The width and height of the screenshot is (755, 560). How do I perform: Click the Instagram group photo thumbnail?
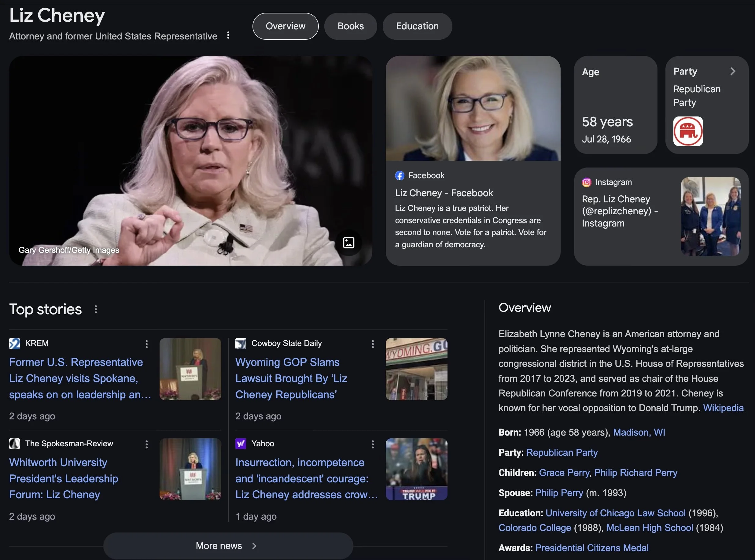(x=710, y=216)
